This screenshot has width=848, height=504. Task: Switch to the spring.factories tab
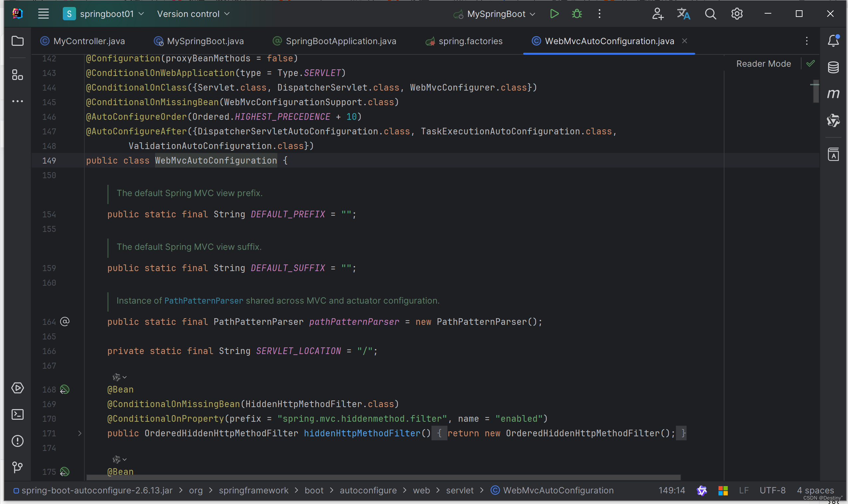coord(470,41)
